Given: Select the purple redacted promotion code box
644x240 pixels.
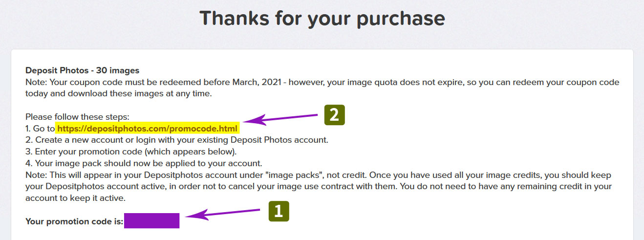Looking at the screenshot, I should [x=151, y=221].
